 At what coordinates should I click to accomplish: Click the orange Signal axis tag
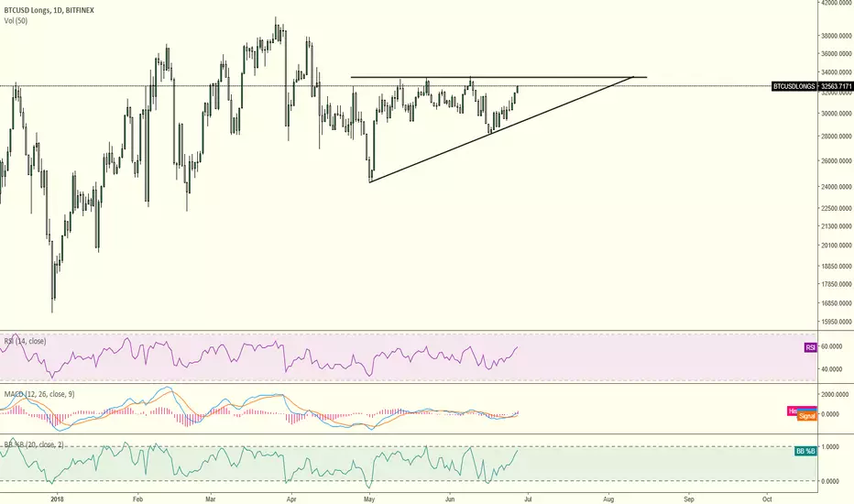point(806,416)
